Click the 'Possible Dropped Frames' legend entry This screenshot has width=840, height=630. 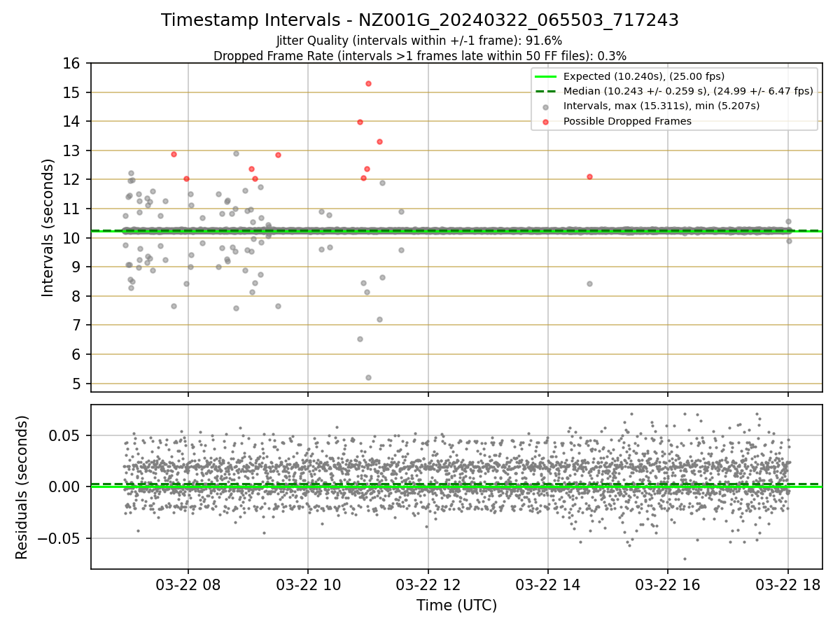[x=627, y=121]
